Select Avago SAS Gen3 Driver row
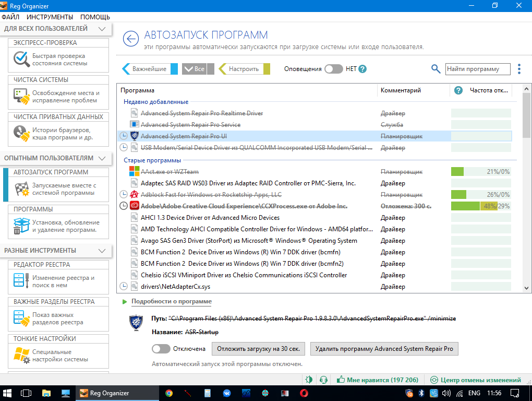The image size is (532, 401). pyautogui.click(x=314, y=240)
